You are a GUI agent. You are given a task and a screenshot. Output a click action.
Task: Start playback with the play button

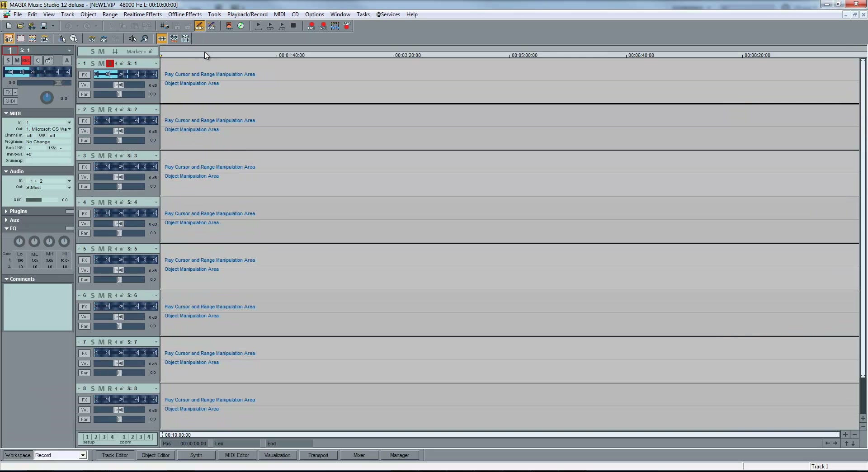click(x=258, y=26)
